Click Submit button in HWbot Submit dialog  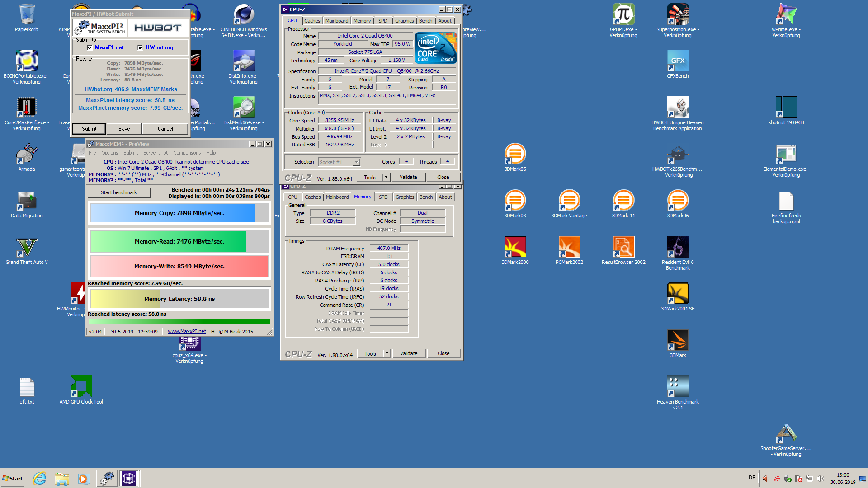pyautogui.click(x=89, y=129)
